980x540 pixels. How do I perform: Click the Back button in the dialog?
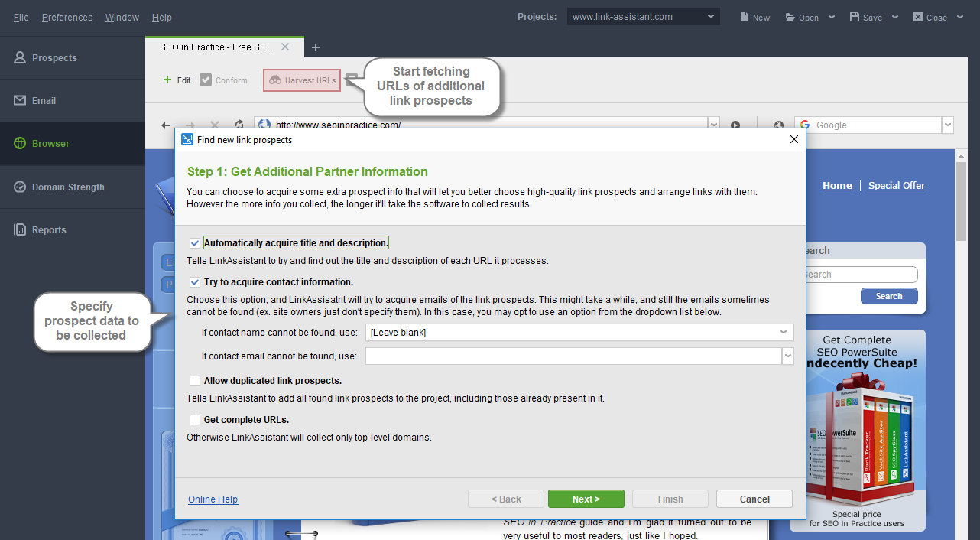(x=506, y=499)
